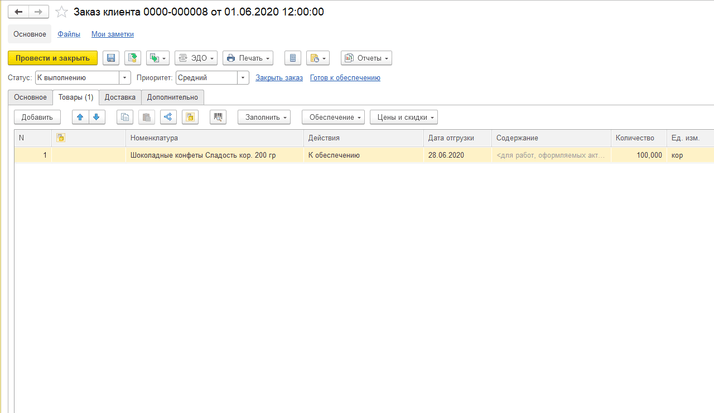
Task: Switch to the Доставка tab
Action: click(x=120, y=97)
